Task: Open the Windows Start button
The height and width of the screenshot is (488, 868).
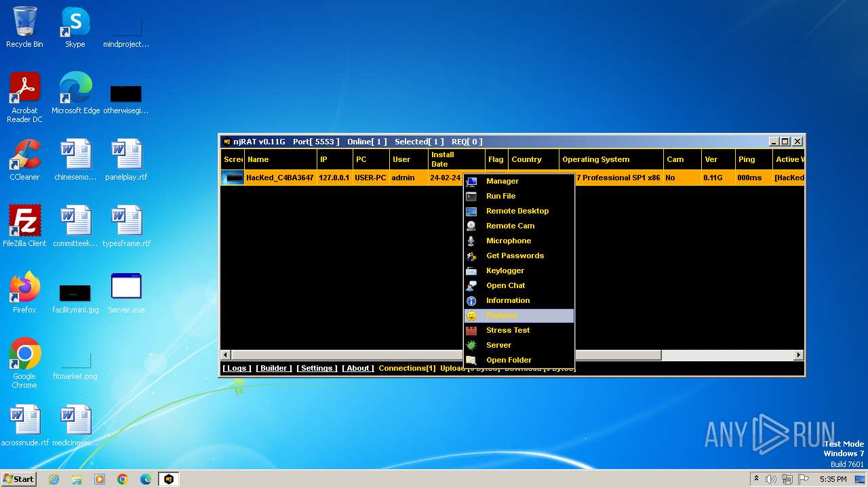Action: click(19, 479)
